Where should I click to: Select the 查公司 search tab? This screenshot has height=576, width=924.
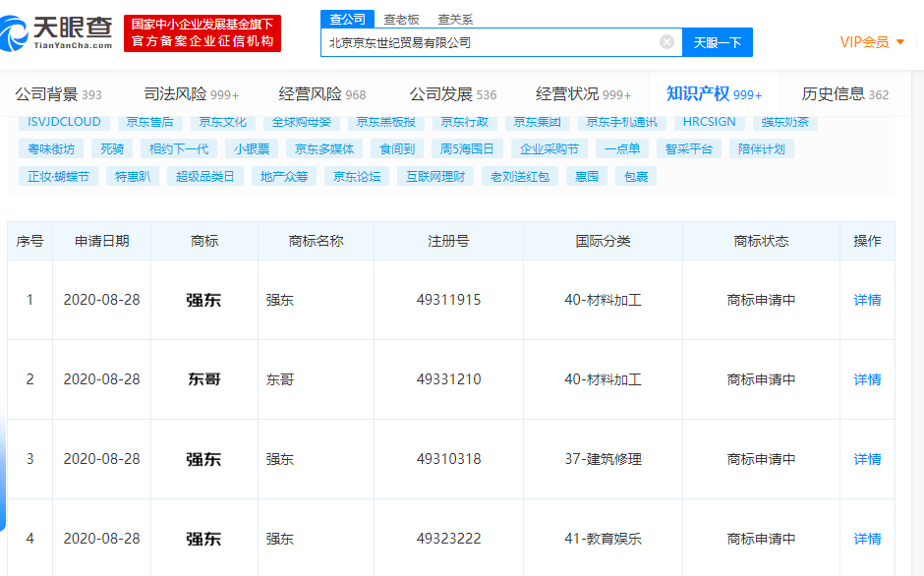coord(347,19)
